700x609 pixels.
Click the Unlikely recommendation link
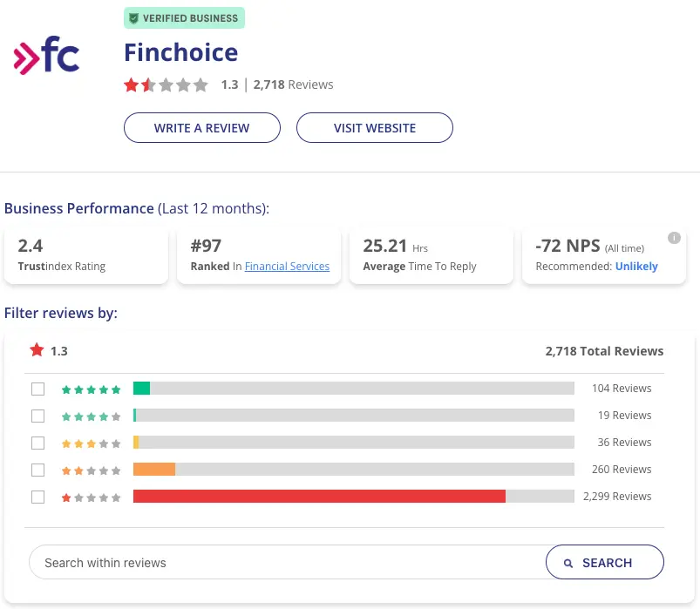(x=636, y=266)
